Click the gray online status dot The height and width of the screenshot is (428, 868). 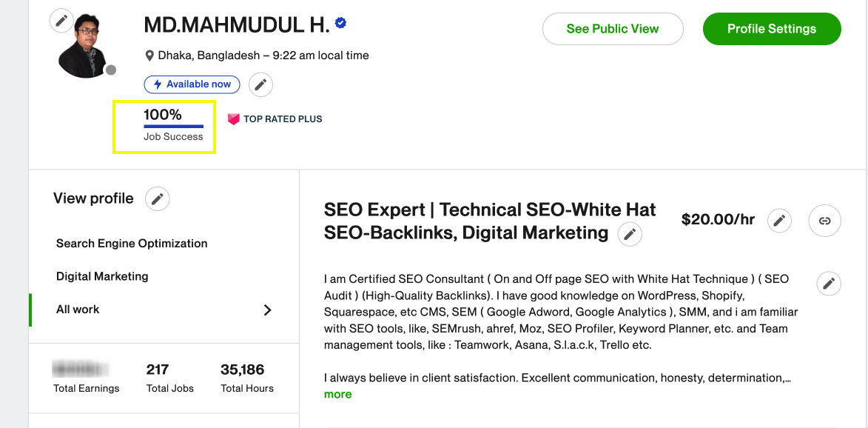[111, 70]
